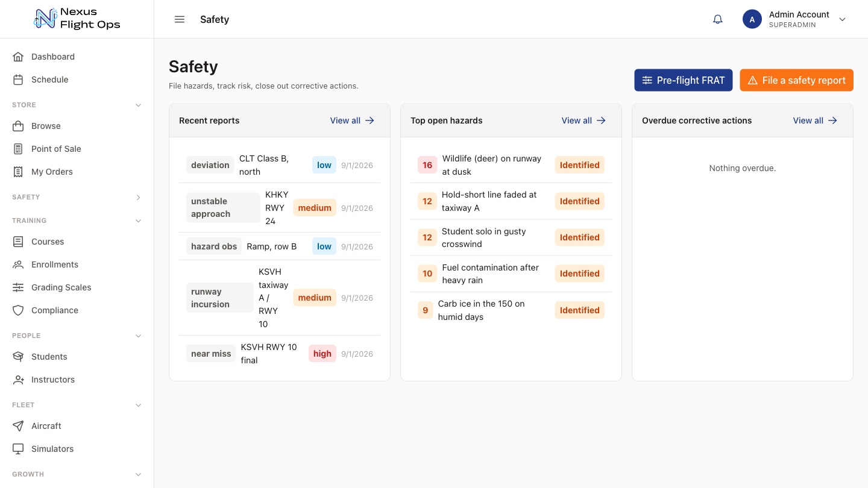The image size is (868, 488).
Task: Open the Admin Account dropdown chevron
Action: click(843, 19)
